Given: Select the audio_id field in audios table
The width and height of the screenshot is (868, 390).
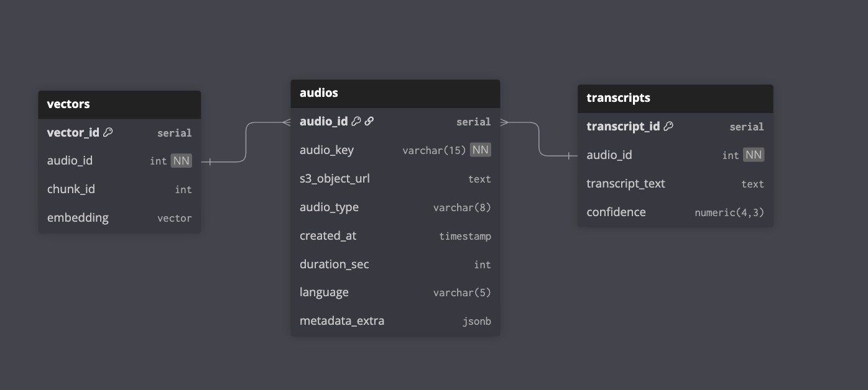Looking at the screenshot, I should pyautogui.click(x=395, y=122).
